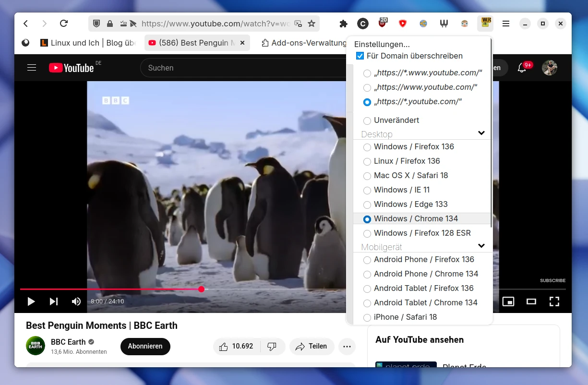
Task: Skip to the next video
Action: [54, 301]
